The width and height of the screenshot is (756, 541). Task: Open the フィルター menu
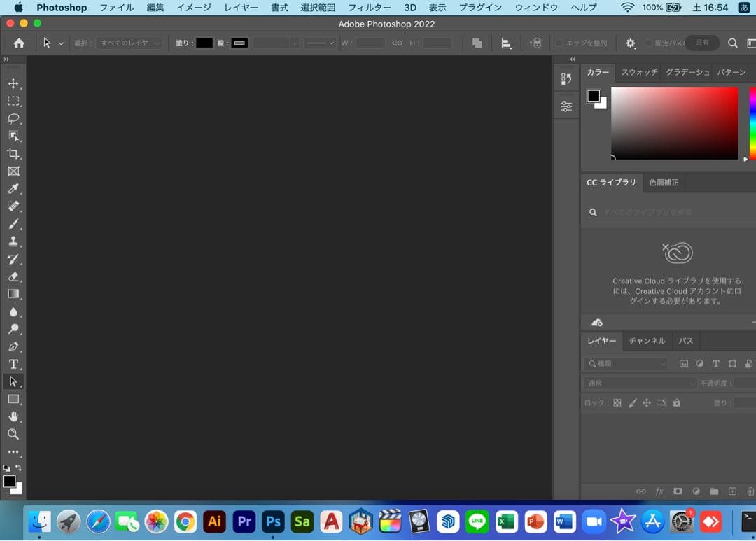pos(369,8)
